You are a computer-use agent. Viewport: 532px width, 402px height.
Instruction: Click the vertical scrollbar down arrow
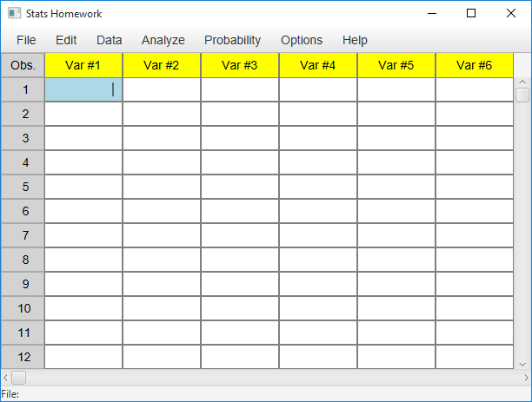point(522,365)
